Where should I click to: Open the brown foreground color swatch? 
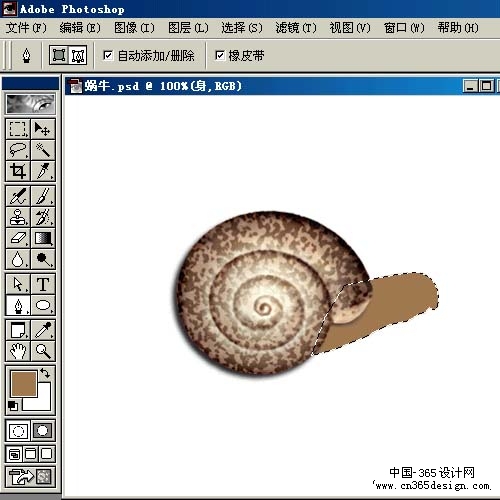[24, 384]
